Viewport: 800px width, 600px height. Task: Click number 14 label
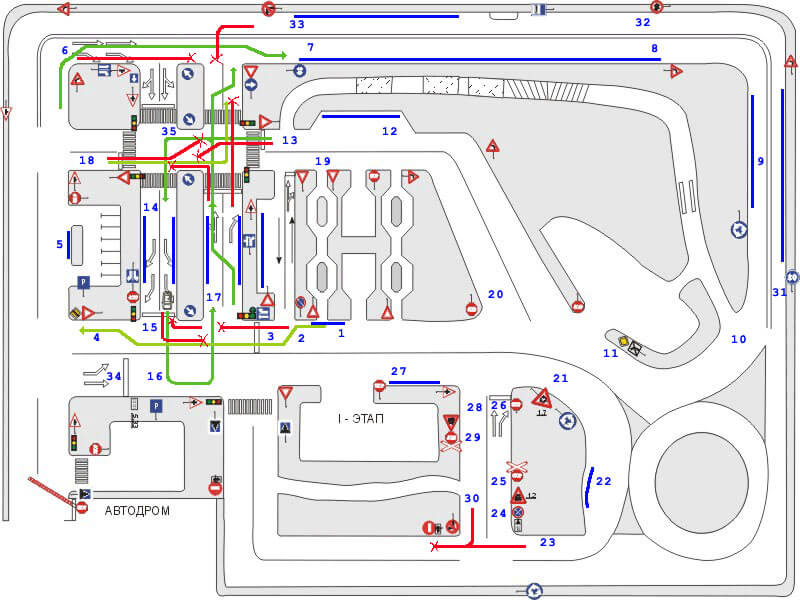pos(151,208)
